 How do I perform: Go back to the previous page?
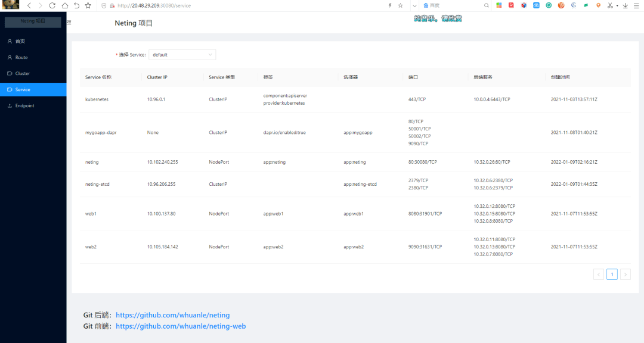[29, 5]
